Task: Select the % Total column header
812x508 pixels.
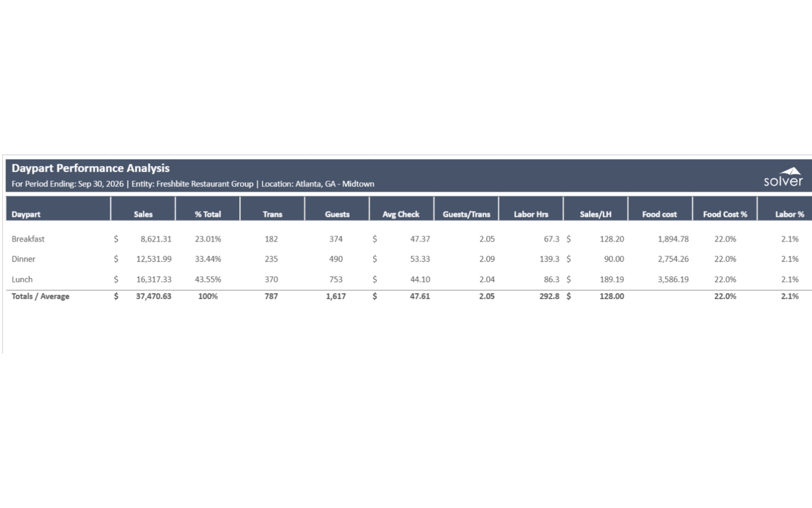Action: (208, 214)
